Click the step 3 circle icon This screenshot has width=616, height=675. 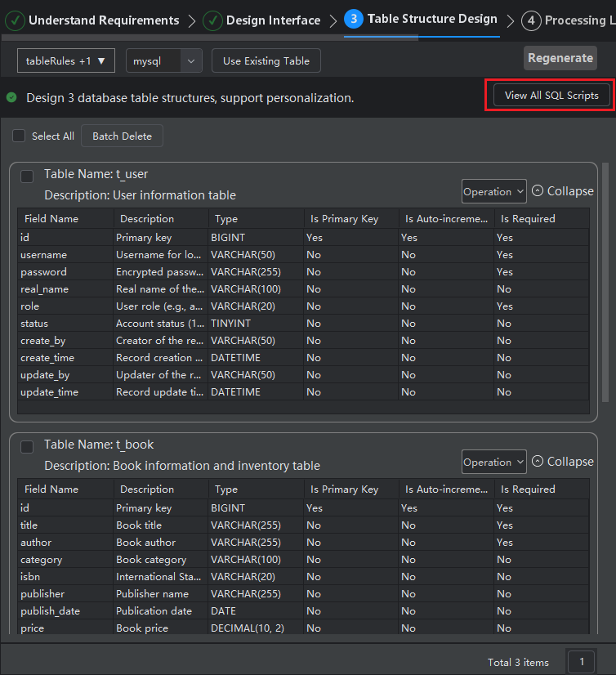[354, 20]
